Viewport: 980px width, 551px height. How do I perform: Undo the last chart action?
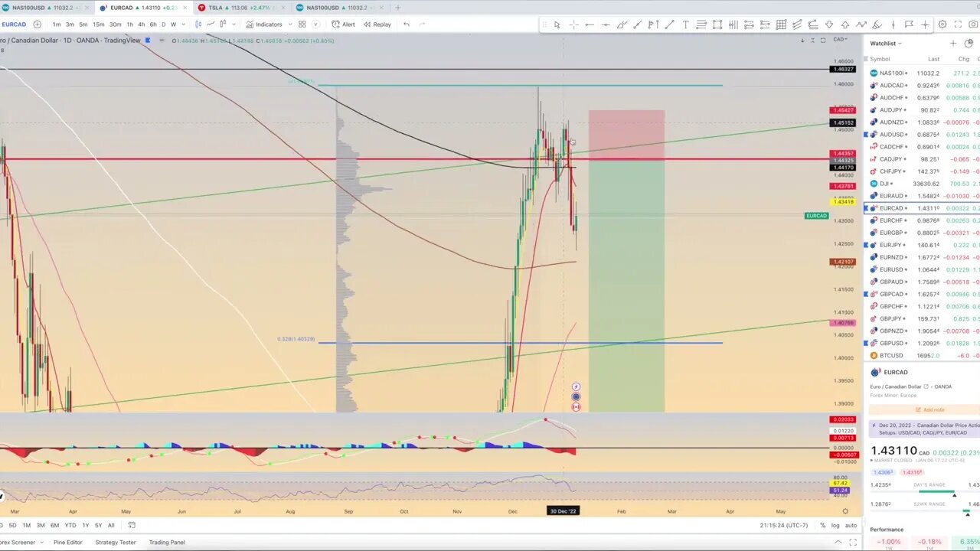coord(406,24)
